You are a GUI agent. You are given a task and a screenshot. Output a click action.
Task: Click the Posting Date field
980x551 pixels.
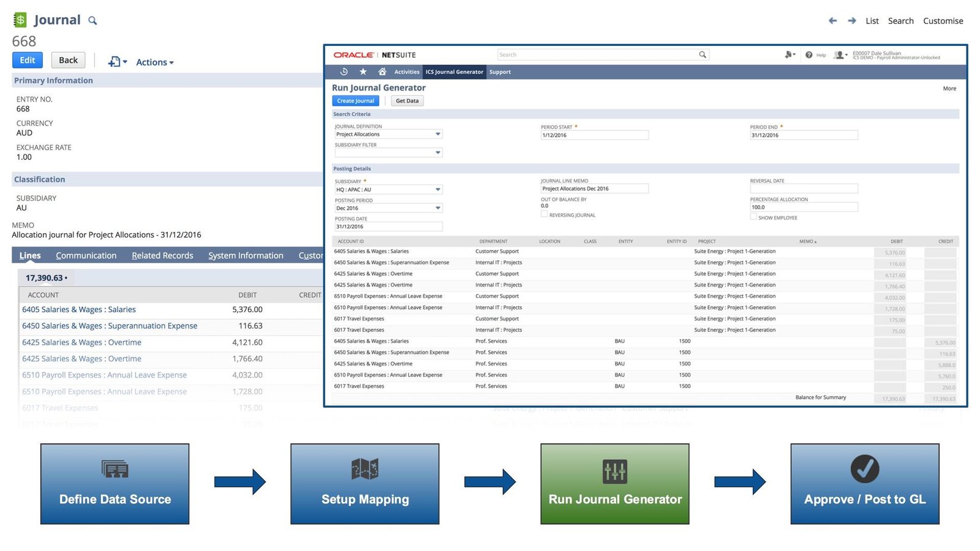pyautogui.click(x=388, y=227)
